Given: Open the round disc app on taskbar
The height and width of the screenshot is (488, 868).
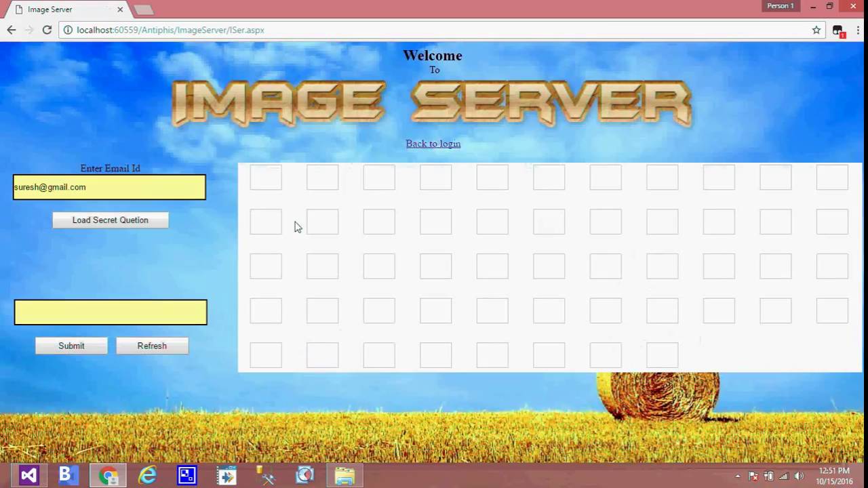Looking at the screenshot, I should coord(305,475).
